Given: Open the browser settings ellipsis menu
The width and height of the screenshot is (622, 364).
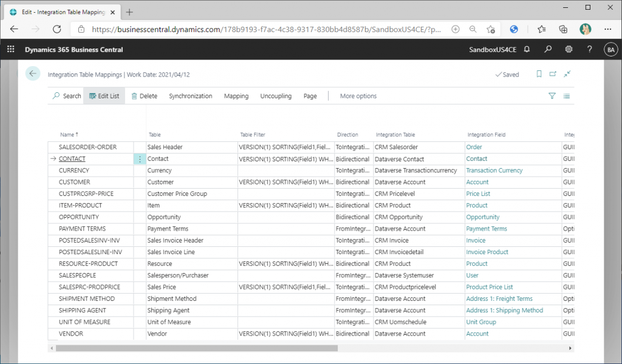Looking at the screenshot, I should point(607,29).
